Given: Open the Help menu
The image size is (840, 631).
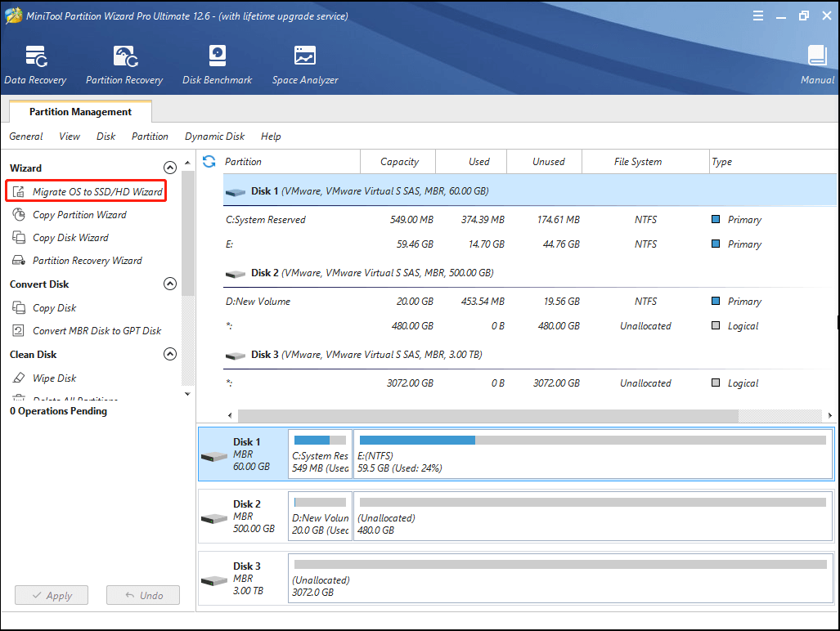Looking at the screenshot, I should point(271,136).
